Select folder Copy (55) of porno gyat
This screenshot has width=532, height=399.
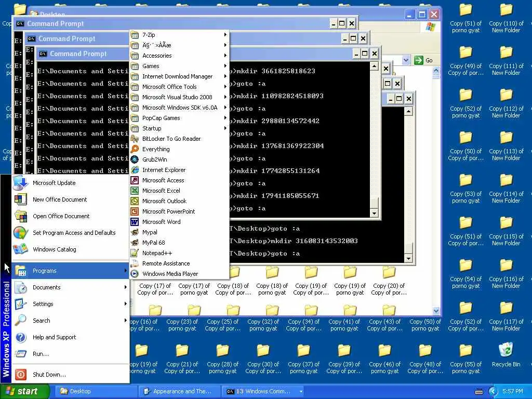466,359
